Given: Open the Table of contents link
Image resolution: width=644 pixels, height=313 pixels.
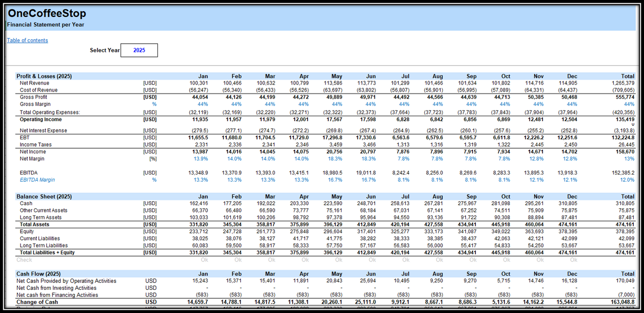Looking at the screenshot, I should [28, 41].
